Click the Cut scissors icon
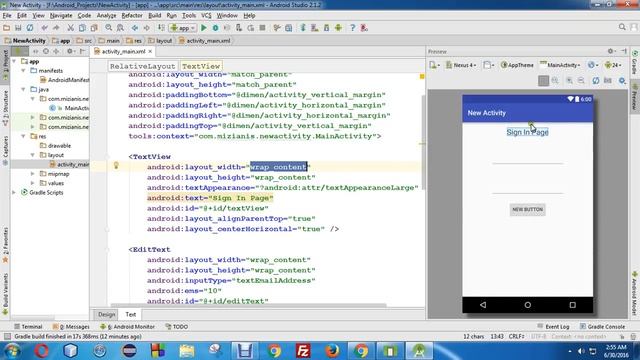Viewport: 640px width, 360px height. click(x=71, y=28)
